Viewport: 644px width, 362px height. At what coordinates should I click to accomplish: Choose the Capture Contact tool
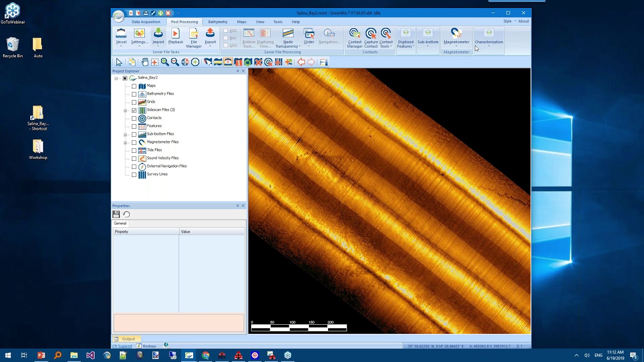(371, 39)
